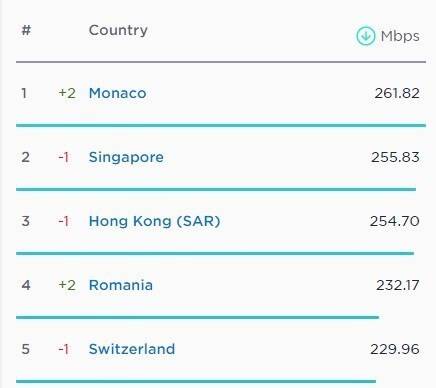Click the +2 rank change next to Monaco
436x388 pixels.
(67, 93)
